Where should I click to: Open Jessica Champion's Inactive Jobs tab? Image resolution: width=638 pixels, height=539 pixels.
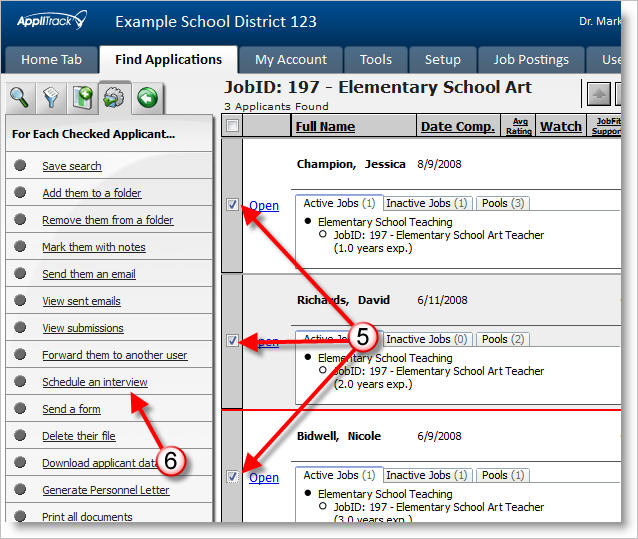[428, 203]
